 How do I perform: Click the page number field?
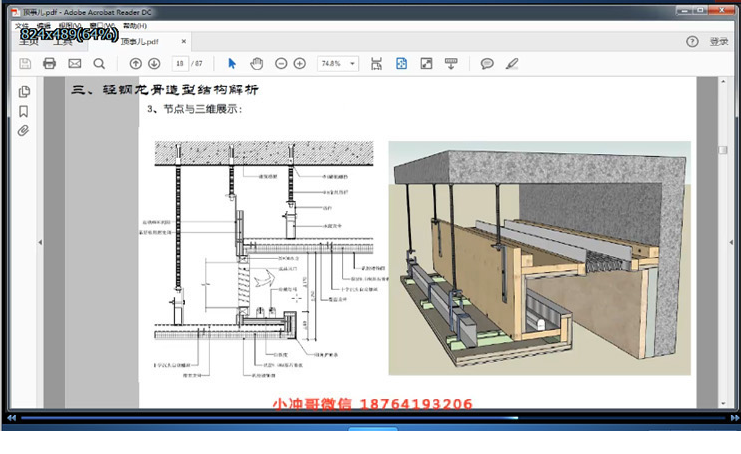[180, 63]
